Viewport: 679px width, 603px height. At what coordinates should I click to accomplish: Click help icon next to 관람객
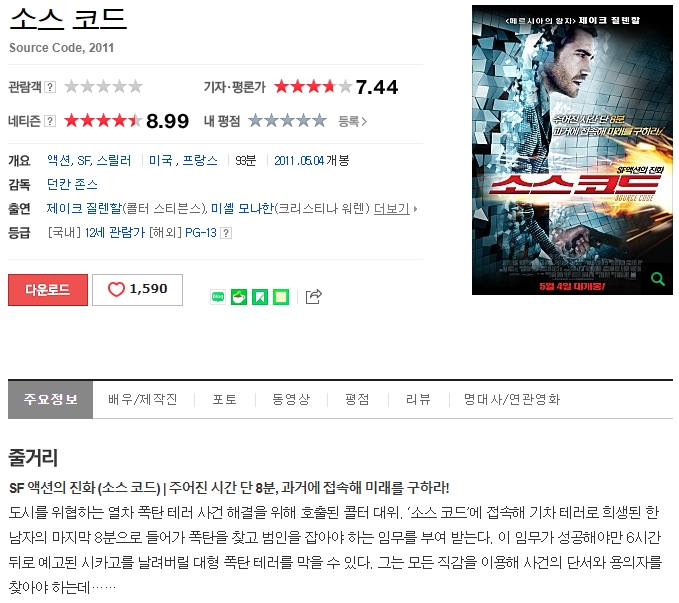coord(50,87)
